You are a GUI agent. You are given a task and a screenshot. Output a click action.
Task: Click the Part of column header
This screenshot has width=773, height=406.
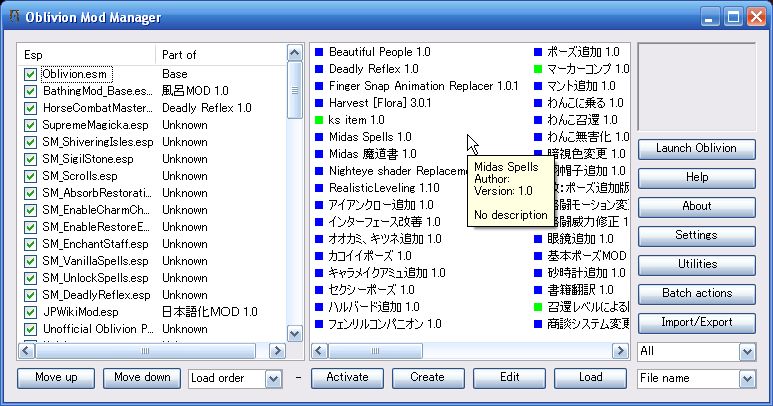221,55
